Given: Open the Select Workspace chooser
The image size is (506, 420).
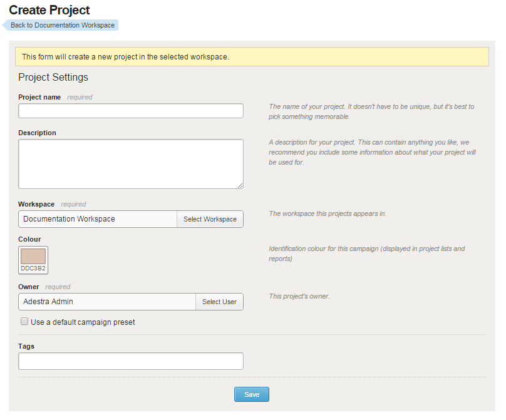Looking at the screenshot, I should coord(210,219).
